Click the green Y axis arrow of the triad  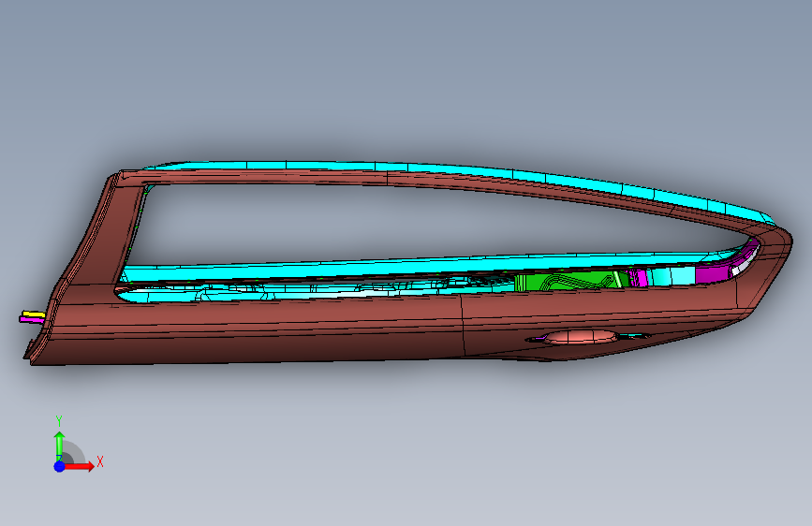60,446
